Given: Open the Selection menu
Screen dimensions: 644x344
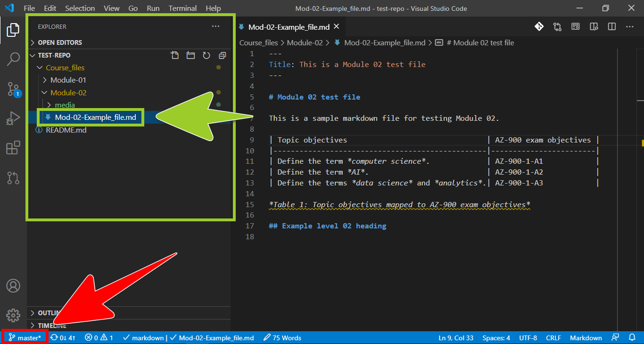Looking at the screenshot, I should pos(80,8).
